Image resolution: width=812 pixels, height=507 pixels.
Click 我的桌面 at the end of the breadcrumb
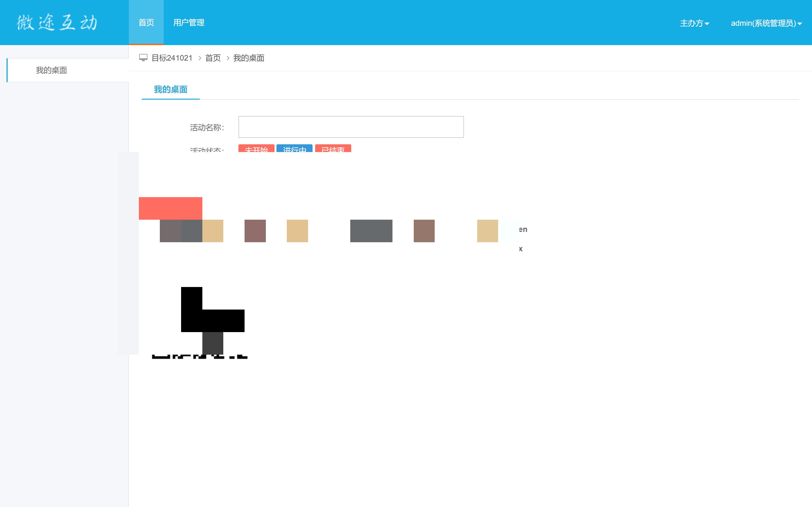click(x=249, y=58)
